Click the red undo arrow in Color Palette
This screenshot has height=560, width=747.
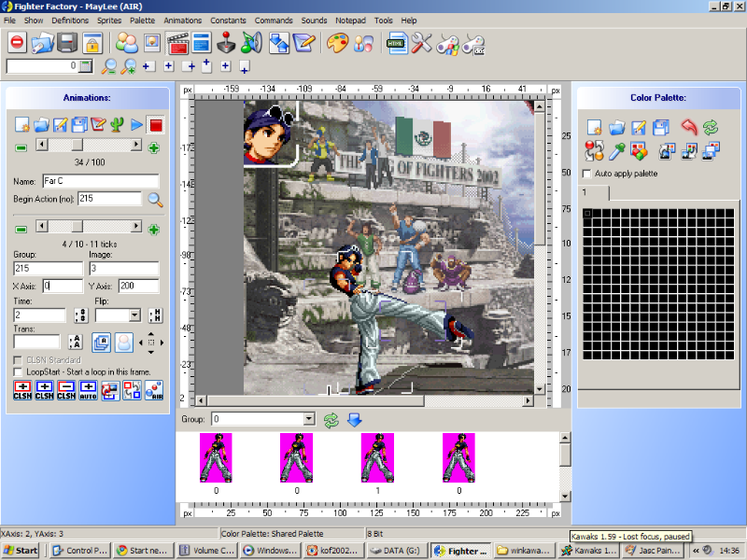[688, 127]
